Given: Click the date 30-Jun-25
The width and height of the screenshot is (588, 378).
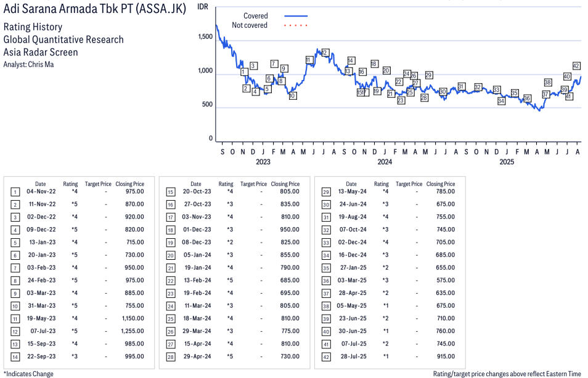Looking at the screenshot, I should pyautogui.click(x=353, y=331).
